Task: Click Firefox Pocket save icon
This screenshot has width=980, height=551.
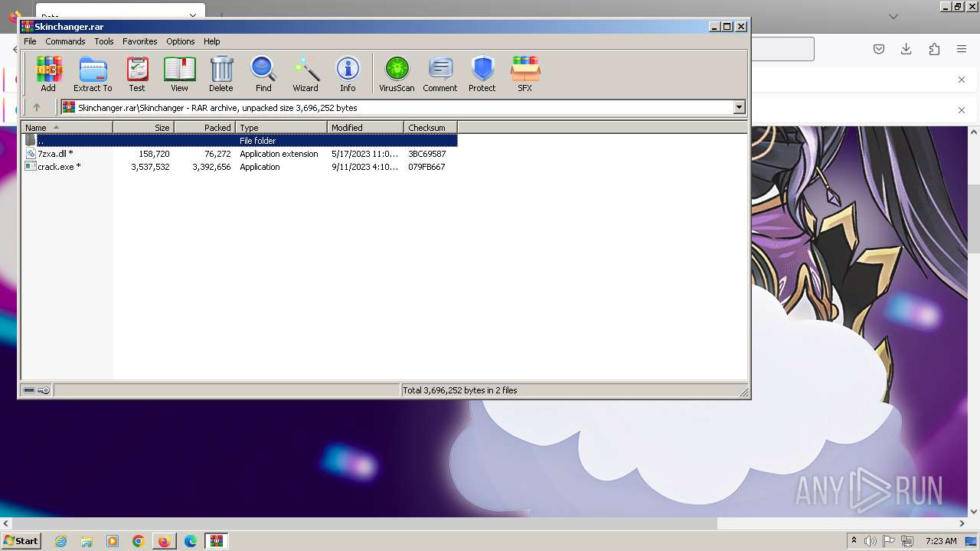Action: [879, 49]
